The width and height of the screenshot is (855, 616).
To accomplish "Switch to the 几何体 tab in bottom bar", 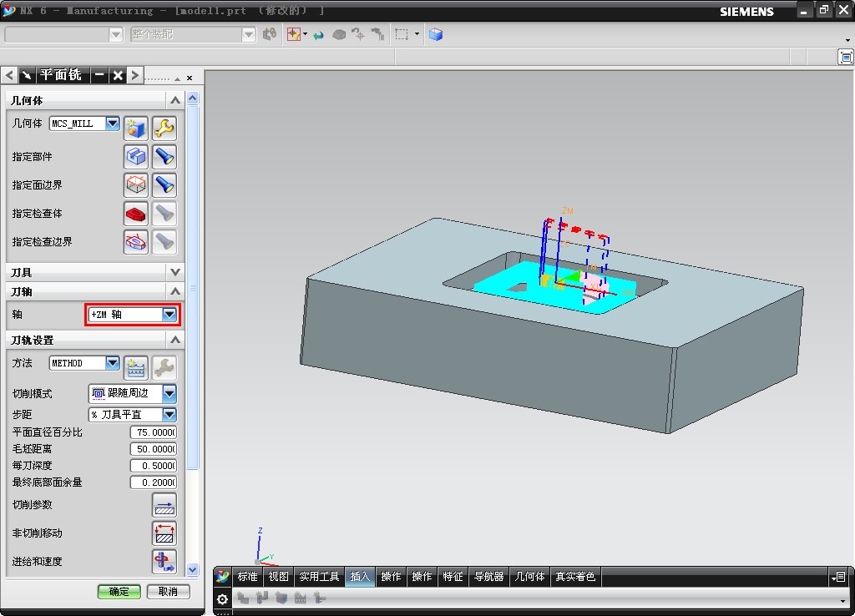I will 529,577.
